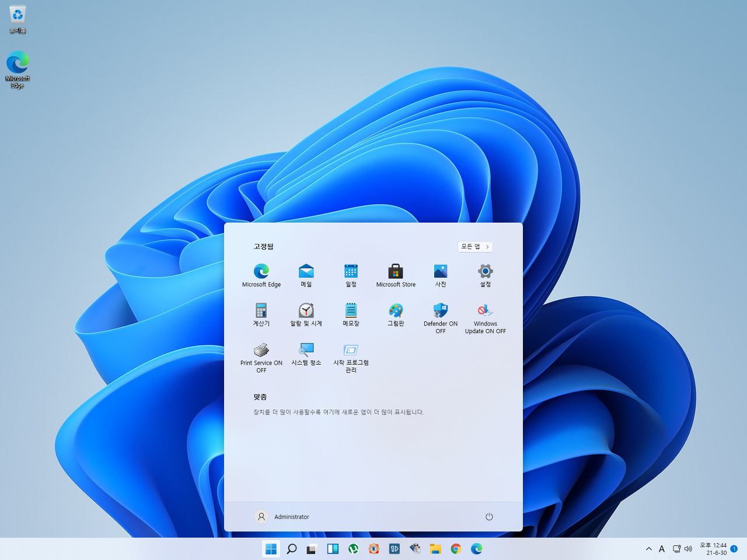Open the Administrator account menu

(x=282, y=517)
